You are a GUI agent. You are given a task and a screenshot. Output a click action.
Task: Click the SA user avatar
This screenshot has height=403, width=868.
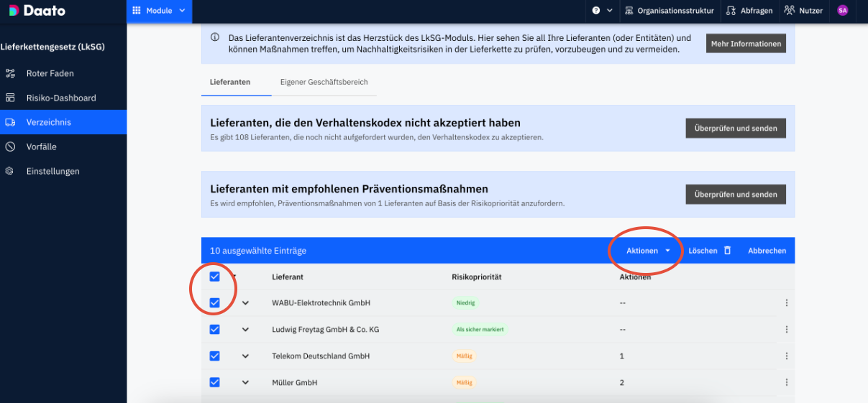pyautogui.click(x=842, y=10)
